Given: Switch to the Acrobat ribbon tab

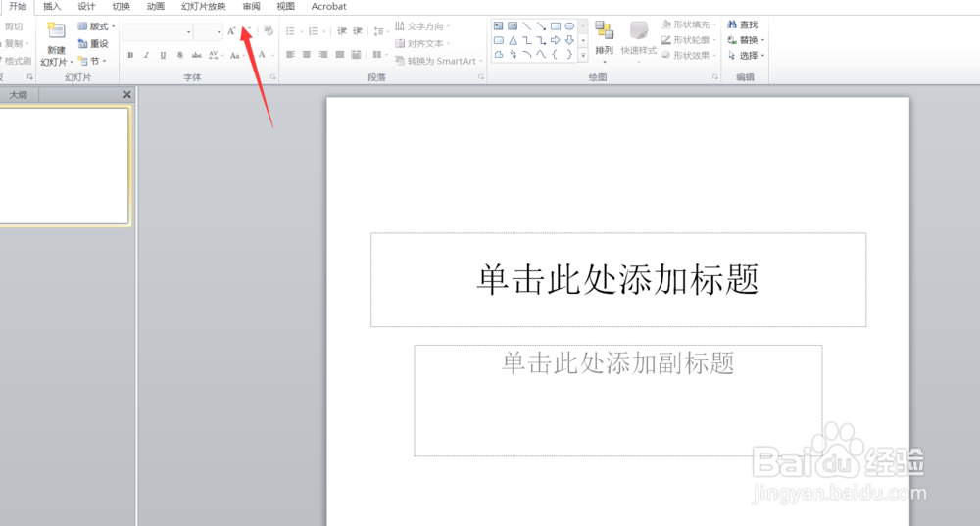Looking at the screenshot, I should 328,6.
